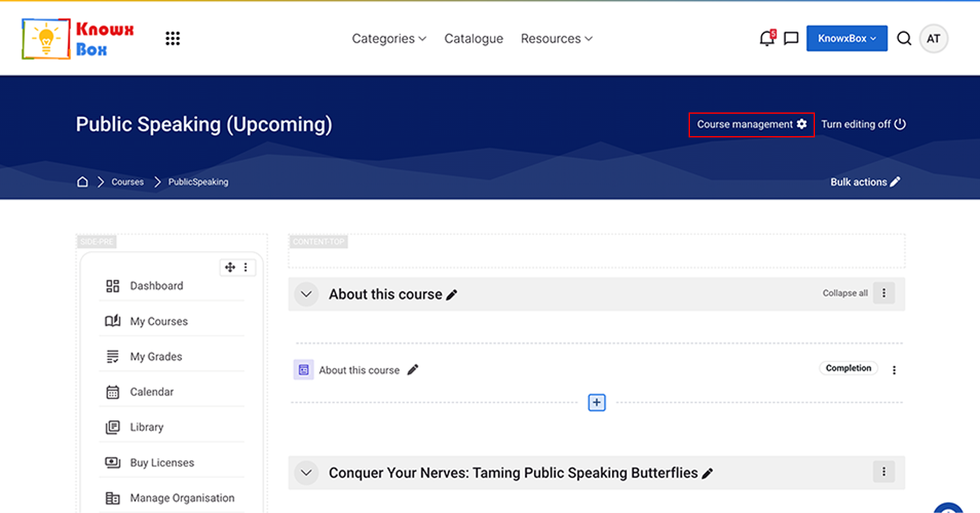Collapse the About this course section chevron
The width and height of the screenshot is (980, 513).
coord(306,294)
